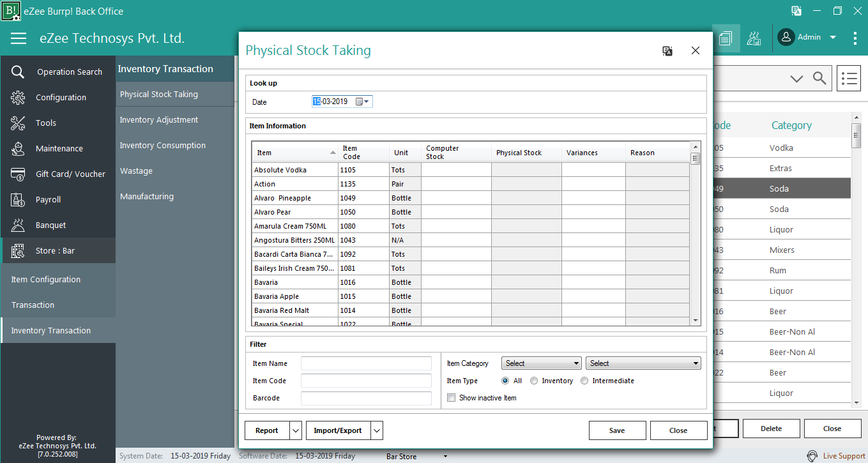Viewport: 868px width, 463px height.
Task: Click the background list vertical scrollbar thumb
Action: coord(857,135)
